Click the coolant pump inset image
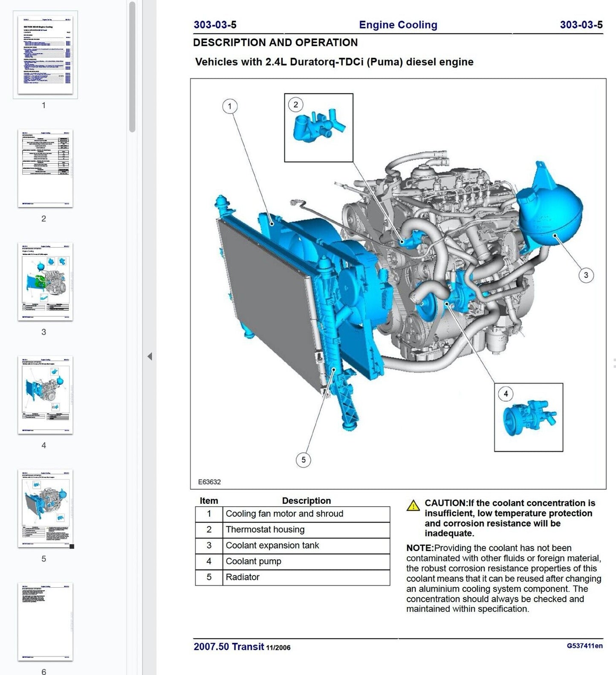Screen dimensions: 616x675 [529, 418]
